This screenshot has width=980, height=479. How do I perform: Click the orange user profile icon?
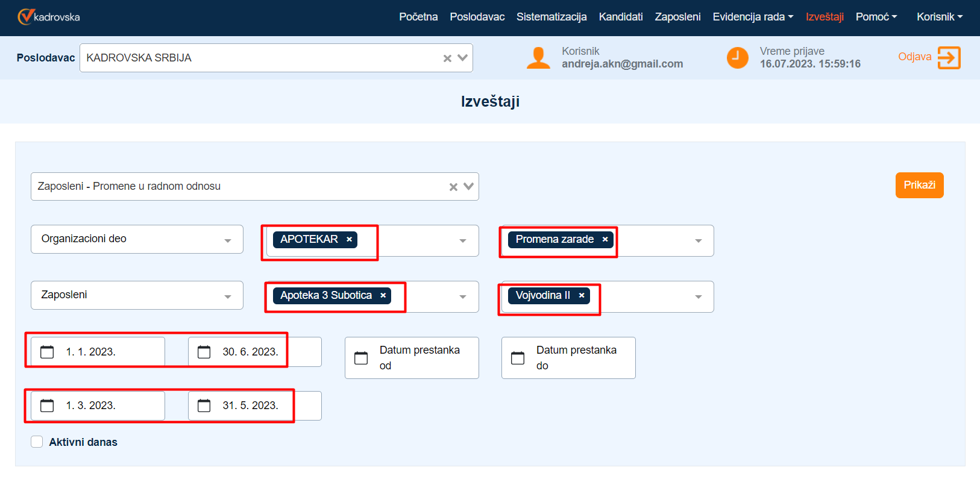538,58
